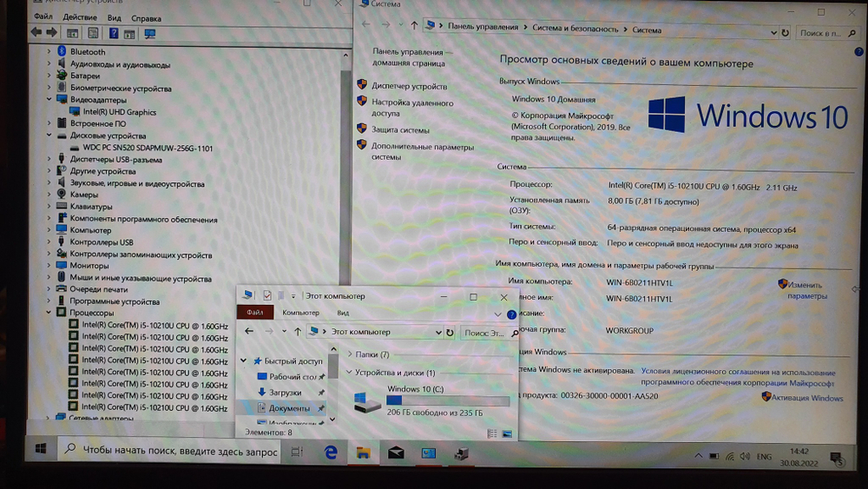Expand Аудиовходы и аудиовыходы node
The height and width of the screenshot is (489, 868).
pos(49,63)
